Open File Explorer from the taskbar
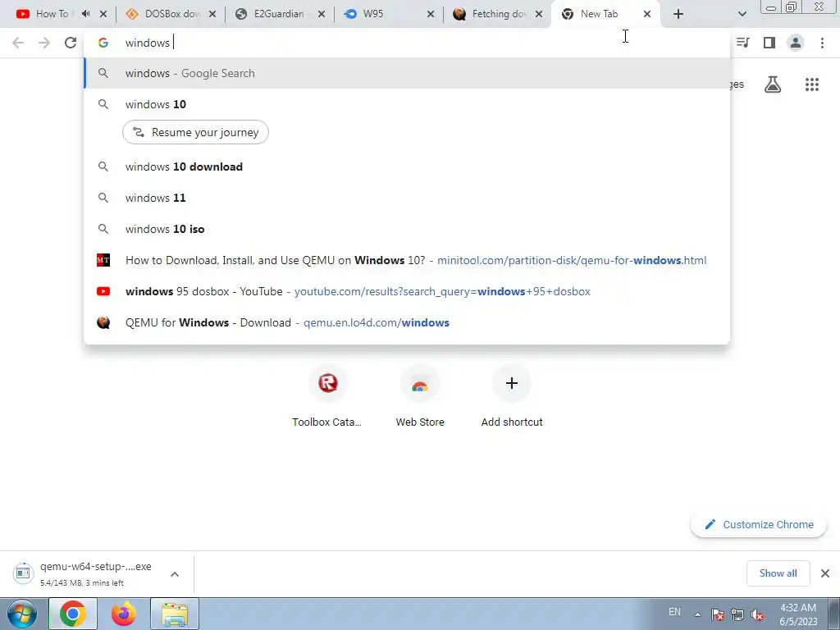The image size is (840, 630). pyautogui.click(x=175, y=614)
